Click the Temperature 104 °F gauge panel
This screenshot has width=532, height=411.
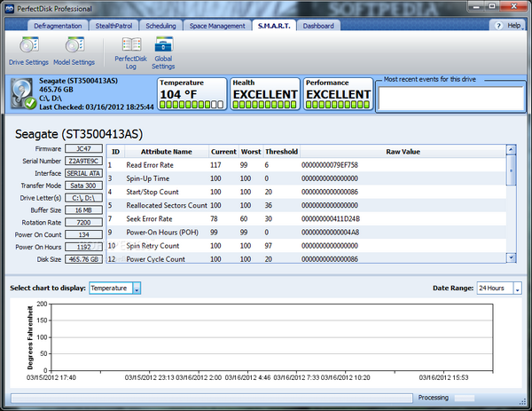pos(192,94)
